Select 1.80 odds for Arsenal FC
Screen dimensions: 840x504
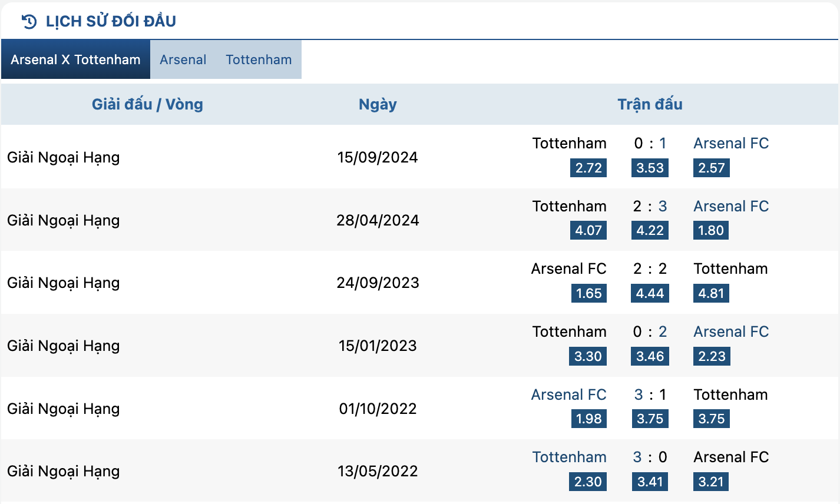(x=711, y=230)
